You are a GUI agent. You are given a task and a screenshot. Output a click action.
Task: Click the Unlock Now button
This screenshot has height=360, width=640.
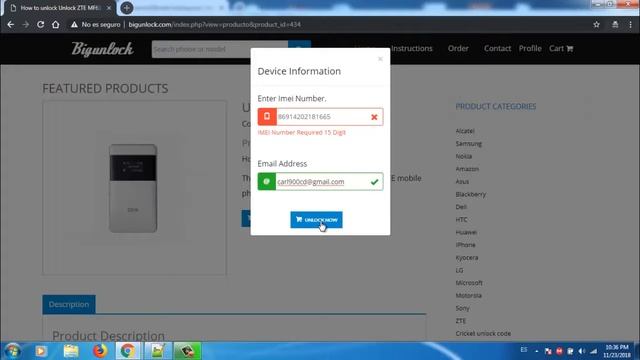316,220
